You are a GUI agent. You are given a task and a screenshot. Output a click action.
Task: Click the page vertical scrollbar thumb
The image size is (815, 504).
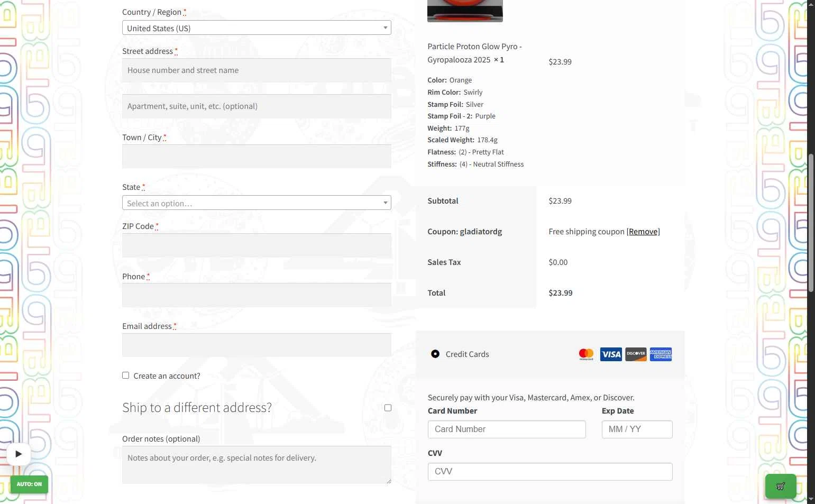click(811, 222)
